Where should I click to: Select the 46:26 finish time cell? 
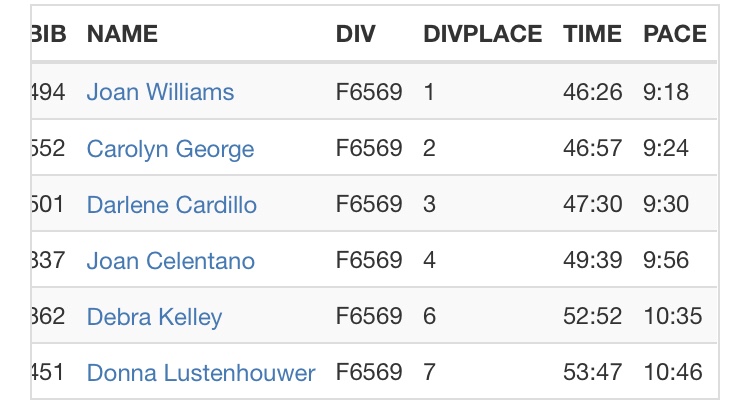(590, 93)
